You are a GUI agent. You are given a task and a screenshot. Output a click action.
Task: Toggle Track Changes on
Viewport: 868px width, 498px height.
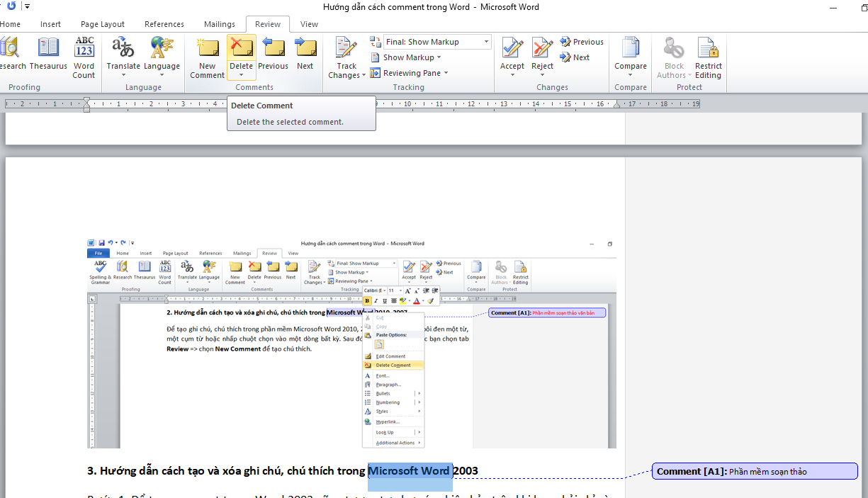click(x=346, y=50)
